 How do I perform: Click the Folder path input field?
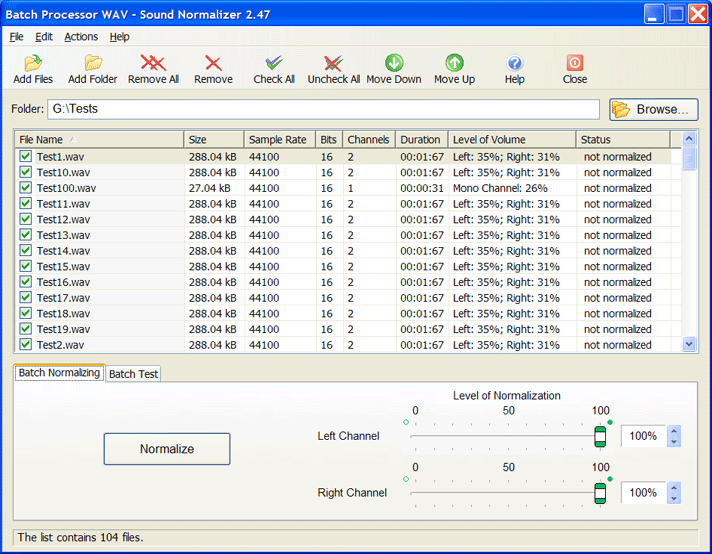pos(323,109)
